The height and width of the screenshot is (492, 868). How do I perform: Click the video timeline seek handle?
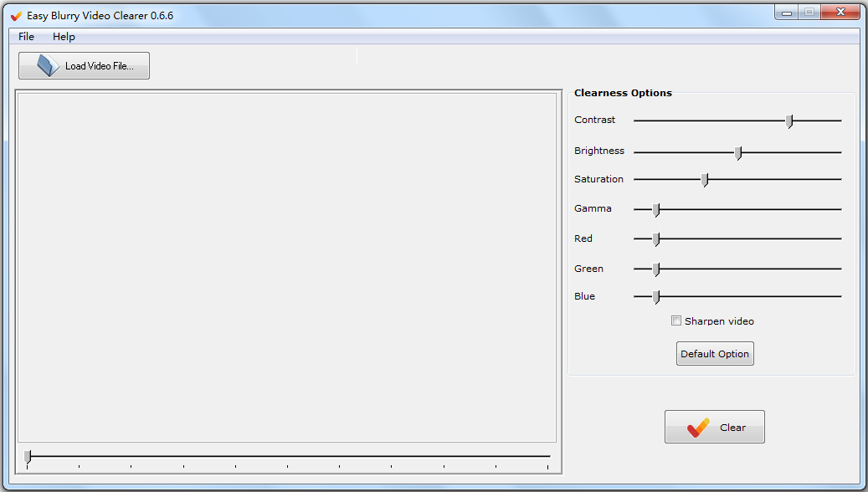[x=28, y=456]
